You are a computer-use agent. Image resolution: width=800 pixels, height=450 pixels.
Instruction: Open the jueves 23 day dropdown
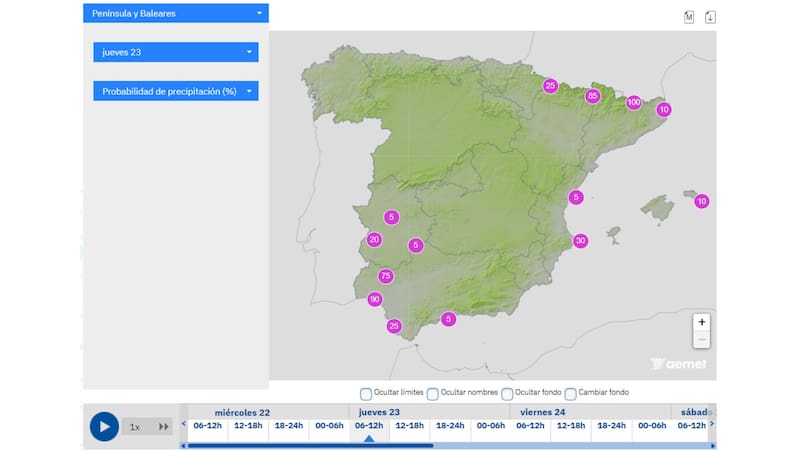(176, 52)
